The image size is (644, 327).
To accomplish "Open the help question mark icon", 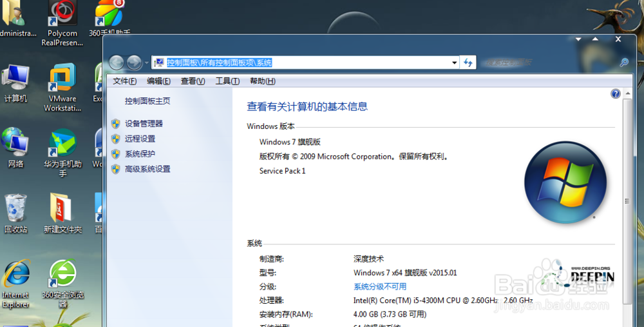I will coord(615,94).
